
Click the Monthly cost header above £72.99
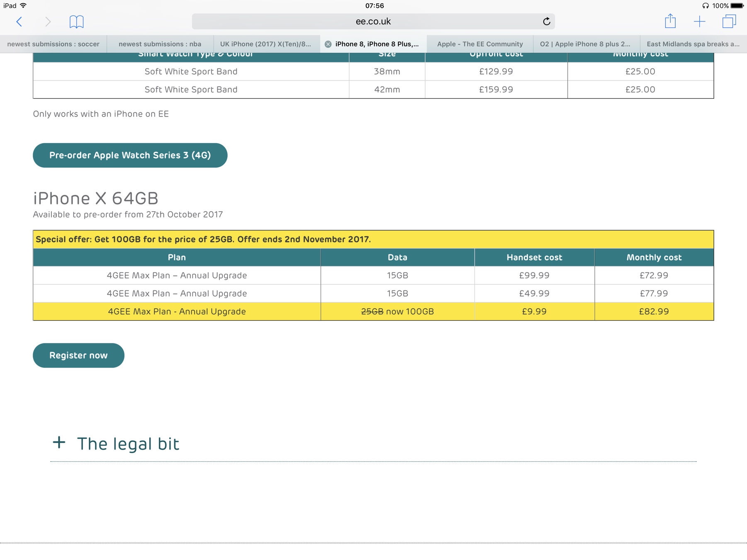(x=654, y=257)
